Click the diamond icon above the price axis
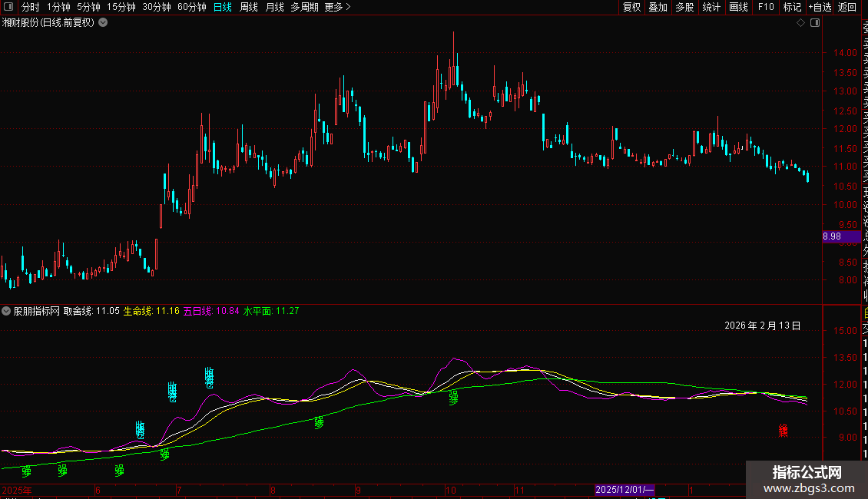The image size is (868, 499). (x=800, y=23)
